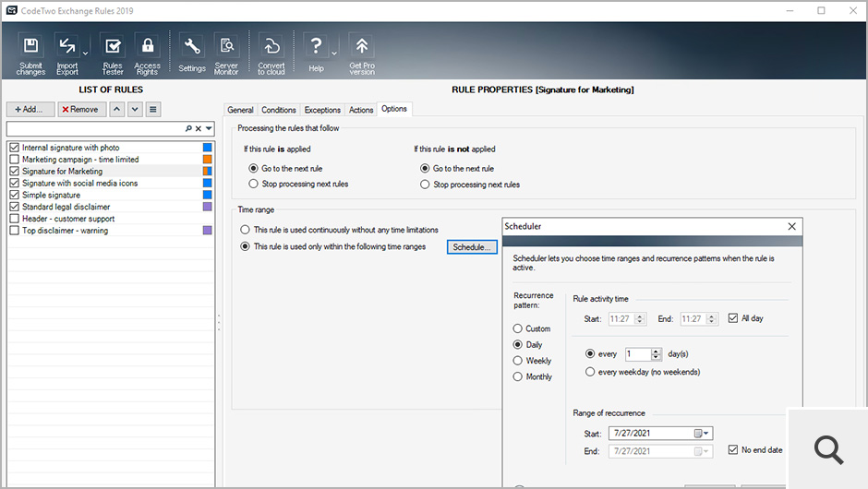This screenshot has width=868, height=489.
Task: Click the Remove rule button
Action: coord(82,110)
